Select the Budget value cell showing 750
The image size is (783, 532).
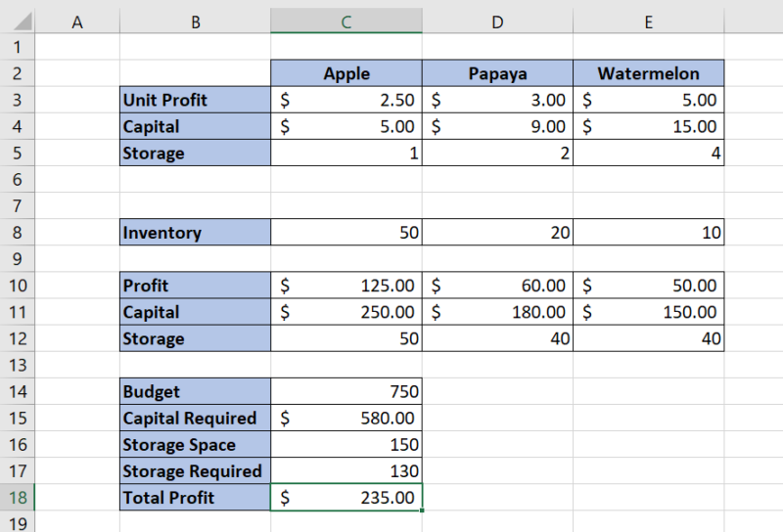point(346,391)
